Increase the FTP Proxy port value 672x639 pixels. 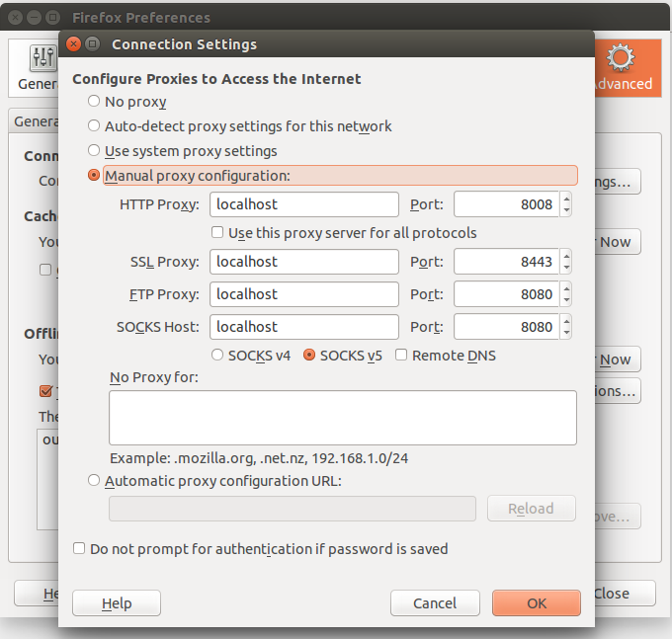pyautogui.click(x=566, y=288)
